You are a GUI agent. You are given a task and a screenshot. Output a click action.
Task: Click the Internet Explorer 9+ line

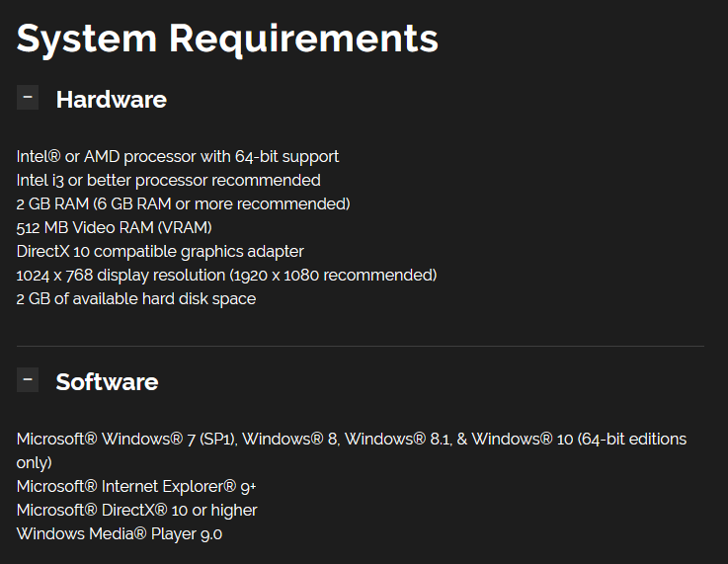[x=136, y=487]
